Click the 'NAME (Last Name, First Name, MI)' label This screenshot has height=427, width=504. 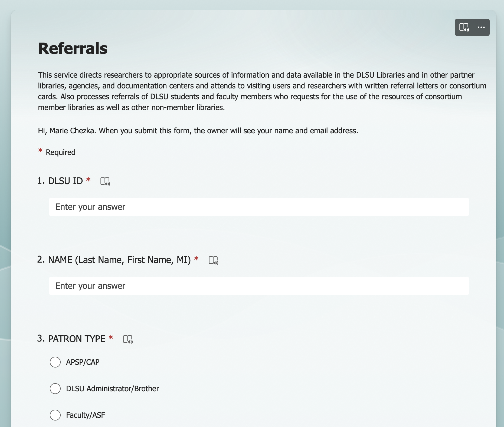coord(119,260)
